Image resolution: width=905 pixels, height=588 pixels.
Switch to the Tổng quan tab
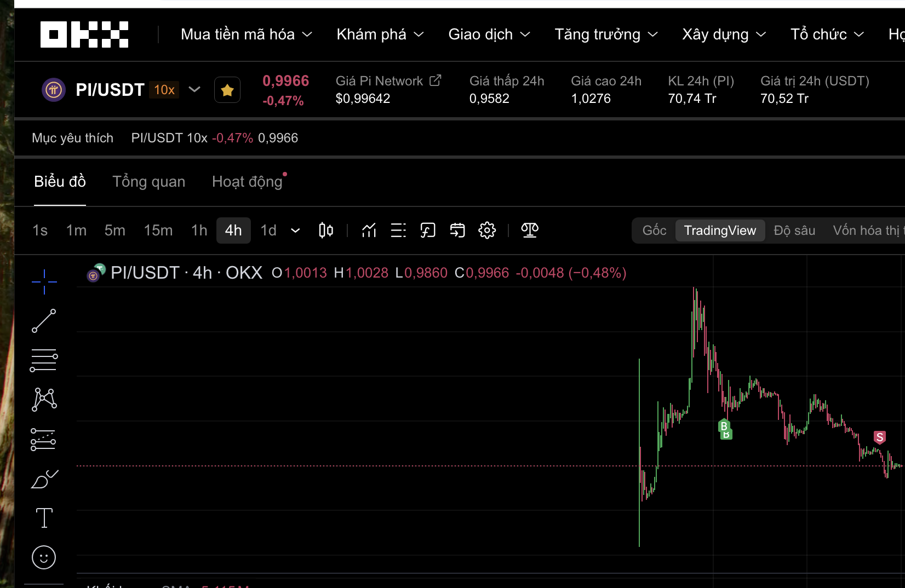click(x=149, y=182)
